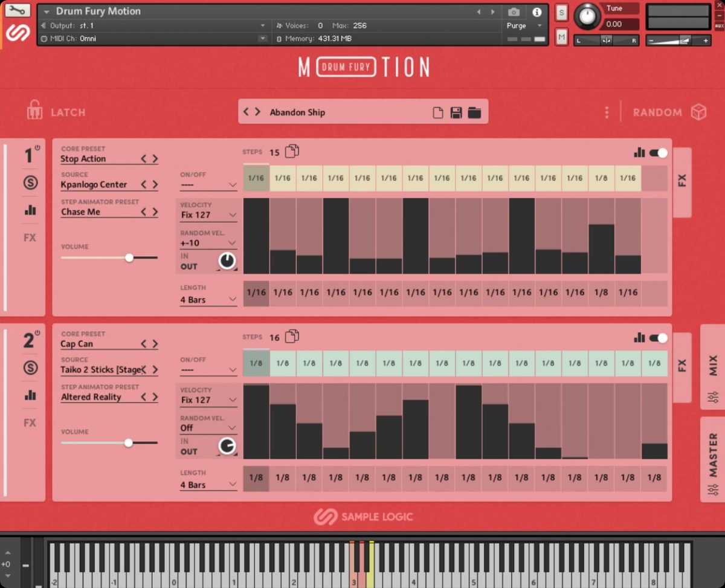Previous core preset arrow for Stop Action

(144, 159)
